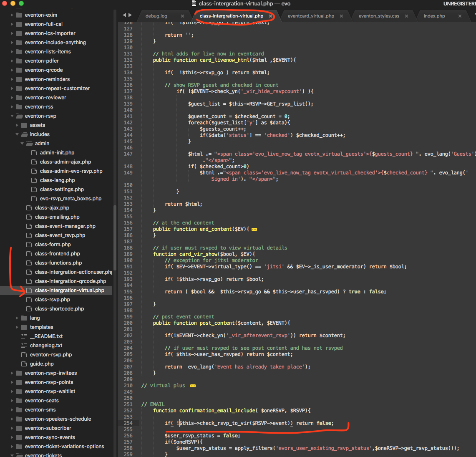The height and width of the screenshot is (457, 476).
Task: Close the eventon_styles.css tab
Action: coord(406,16)
